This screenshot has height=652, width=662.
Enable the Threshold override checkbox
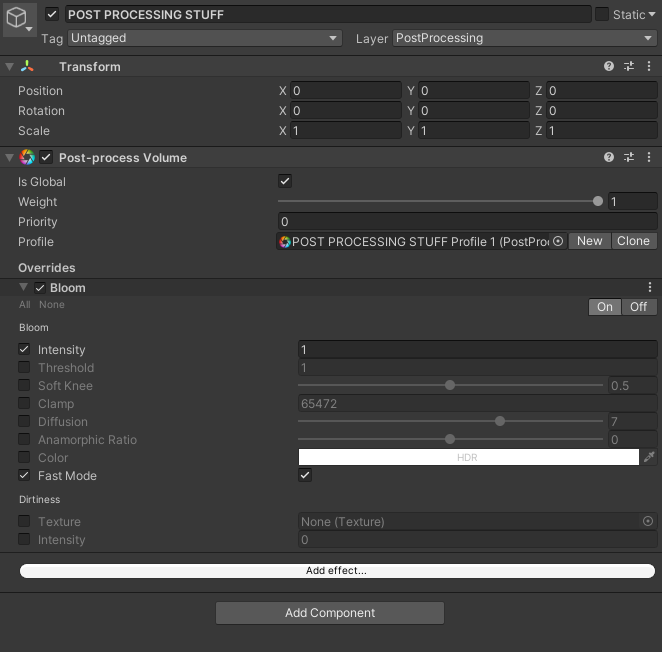[x=24, y=367]
